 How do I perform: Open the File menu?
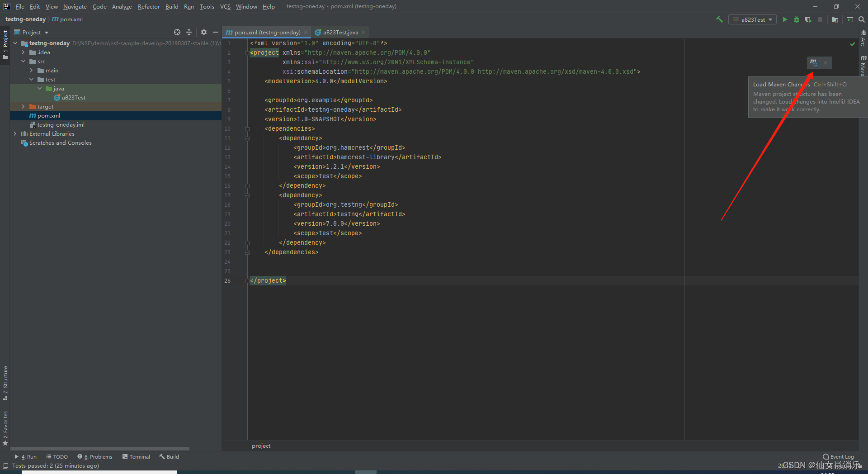coord(20,6)
